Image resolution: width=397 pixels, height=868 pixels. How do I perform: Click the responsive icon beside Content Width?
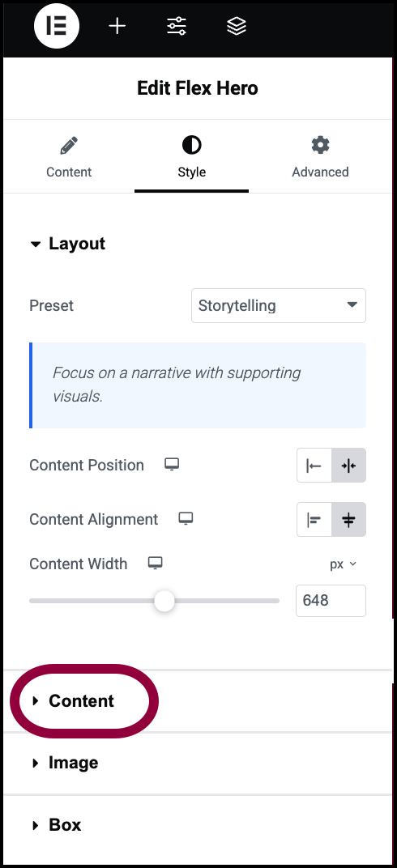tap(155, 564)
